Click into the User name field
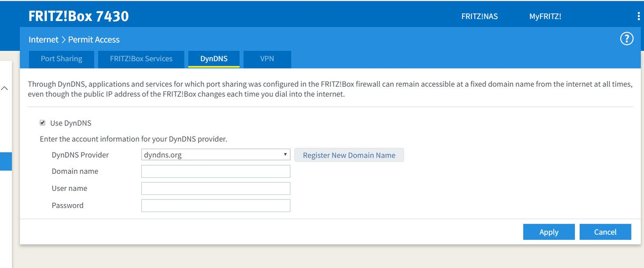644x268 pixels. pyautogui.click(x=216, y=188)
